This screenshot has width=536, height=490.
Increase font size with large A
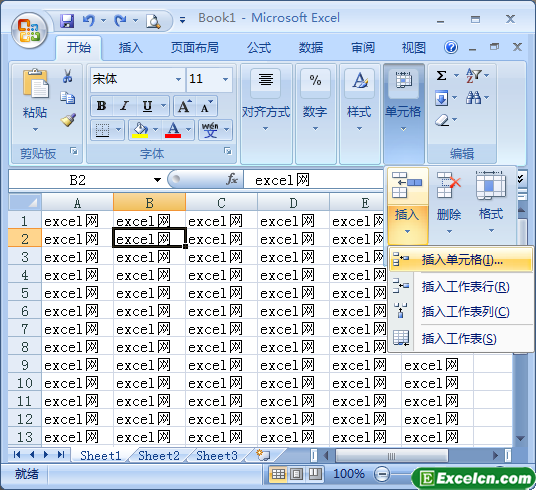tap(185, 106)
